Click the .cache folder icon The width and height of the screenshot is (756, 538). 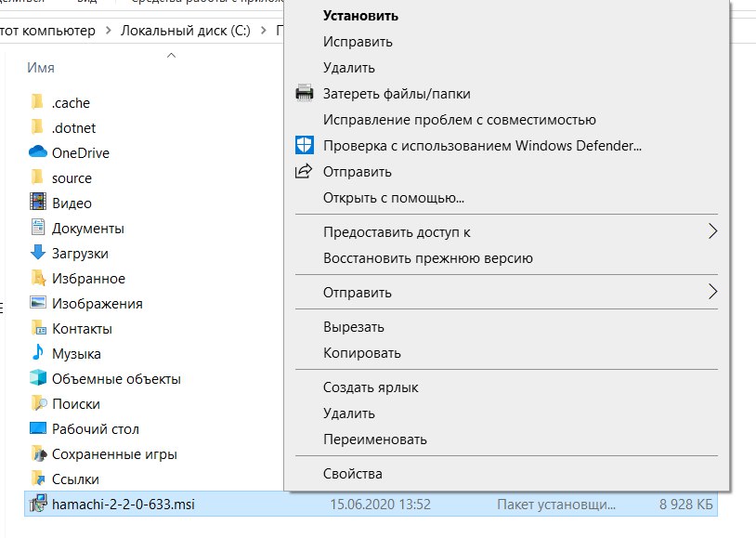pyautogui.click(x=37, y=102)
